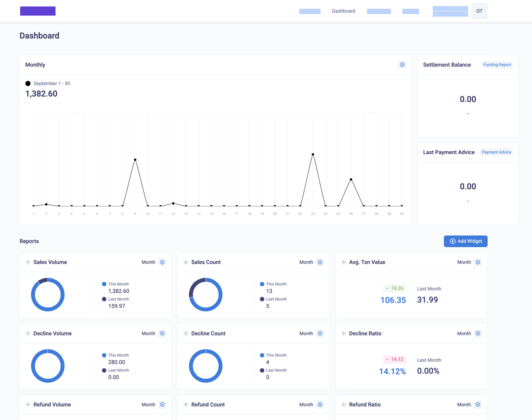Click Month period on Decline Volume

[x=148, y=333]
